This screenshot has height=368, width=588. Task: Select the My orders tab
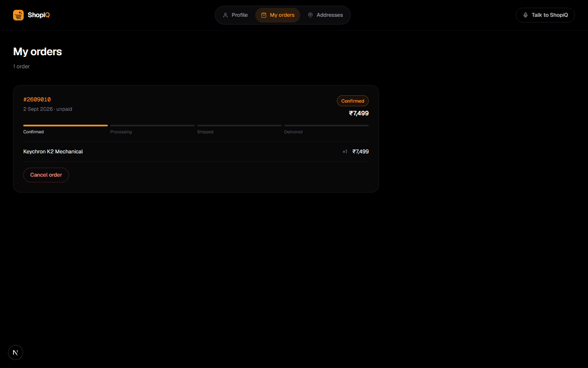pos(278,15)
